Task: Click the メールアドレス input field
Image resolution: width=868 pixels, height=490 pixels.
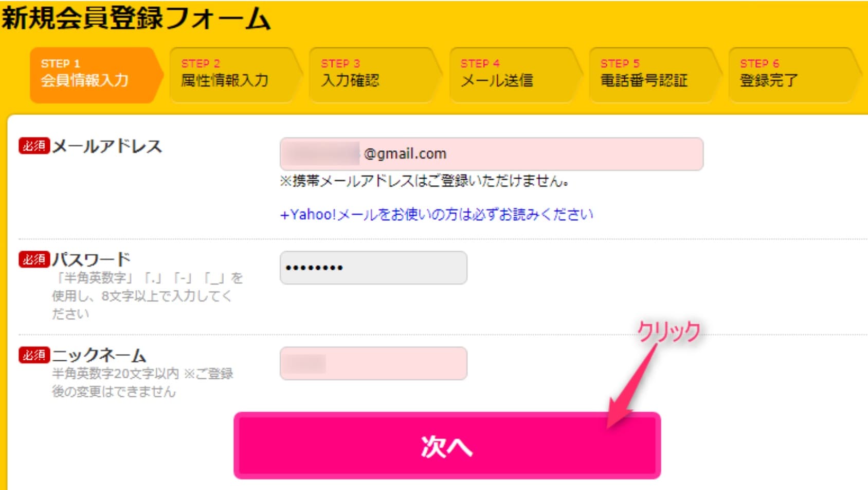Action: (x=492, y=154)
